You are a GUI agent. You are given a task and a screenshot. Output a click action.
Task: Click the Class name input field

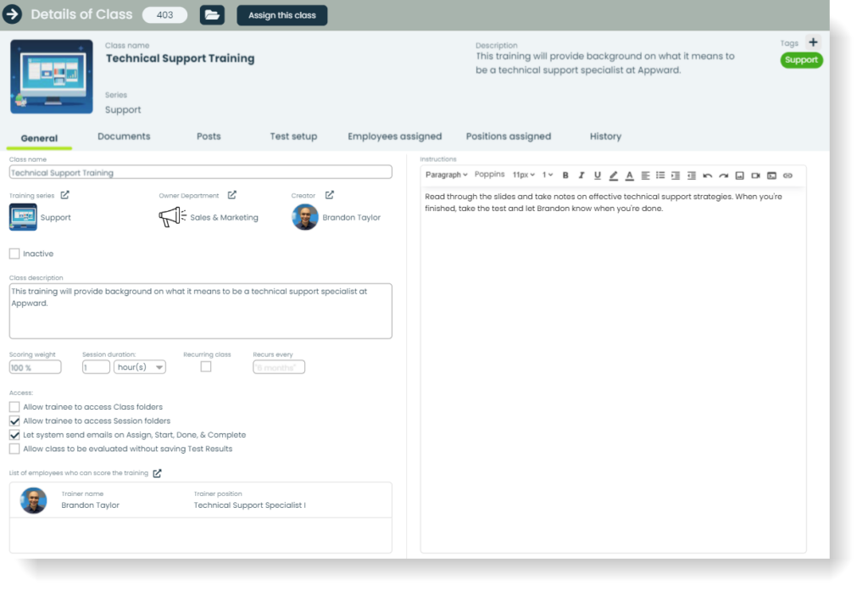pos(200,172)
